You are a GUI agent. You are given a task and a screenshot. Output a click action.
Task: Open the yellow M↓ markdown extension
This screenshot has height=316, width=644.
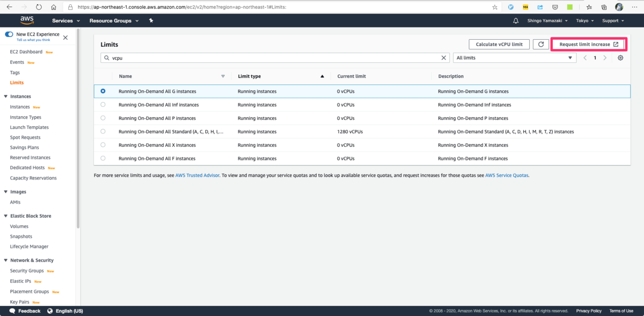tap(525, 7)
